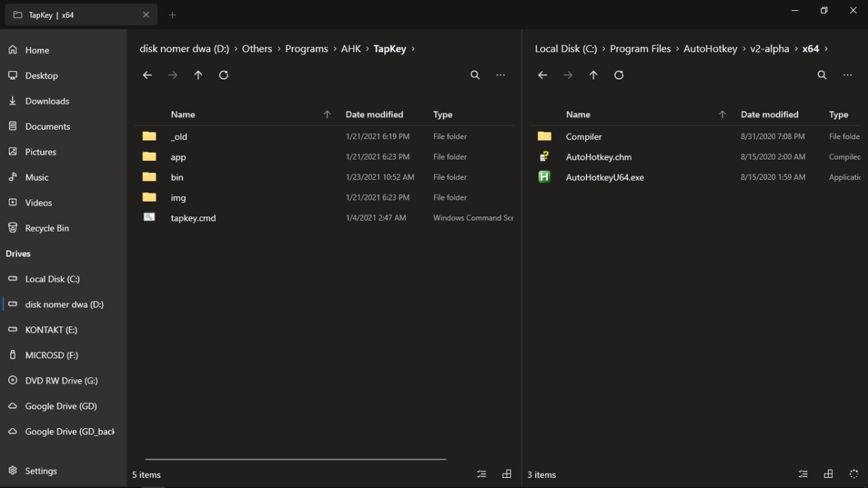
Task: Go forward in the left pane
Action: (x=173, y=75)
